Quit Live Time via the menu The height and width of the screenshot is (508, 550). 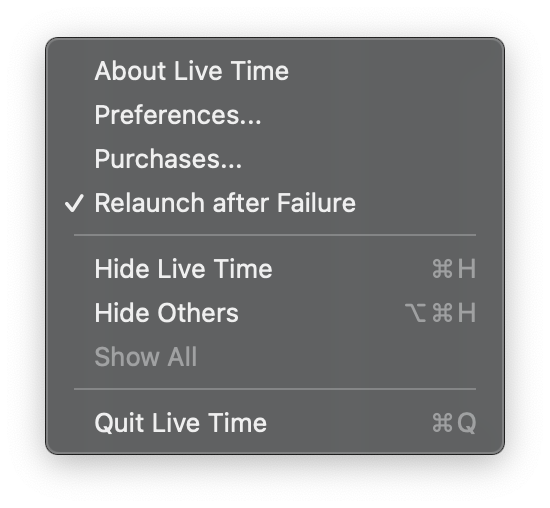[x=275, y=422]
